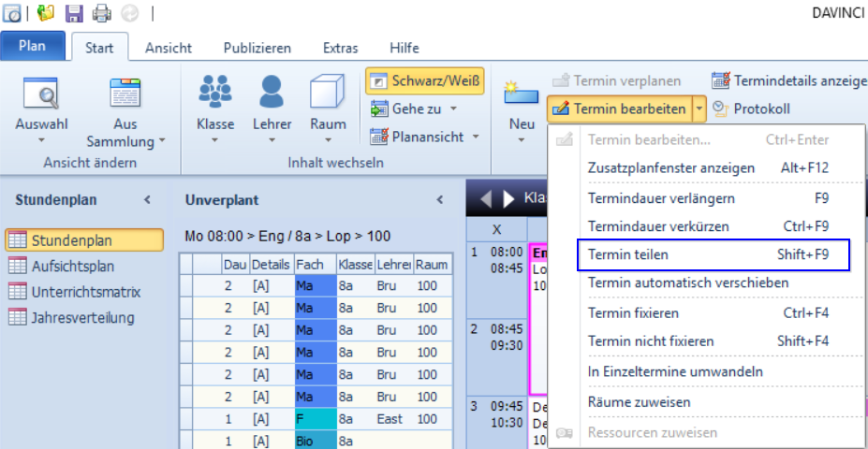This screenshot has width=868, height=449.
Task: Switch content to Lehrer
Action: click(272, 110)
